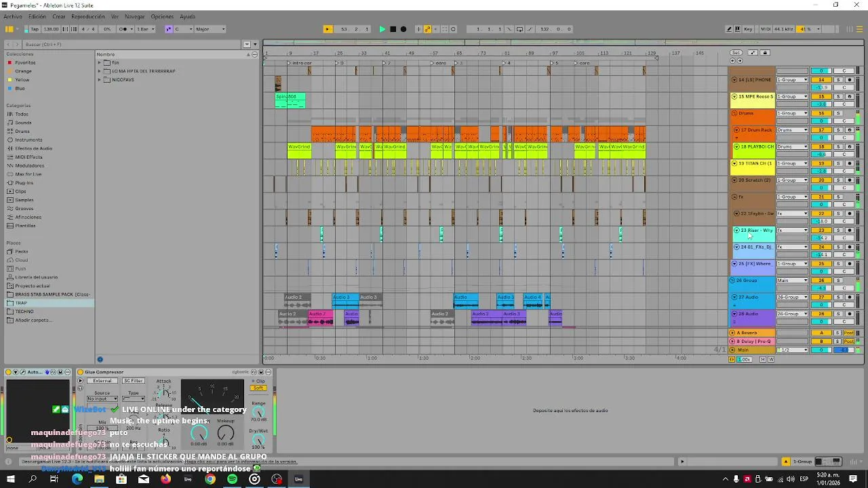Open the Plug-ins category in browser
The image size is (868, 488).
24,183
